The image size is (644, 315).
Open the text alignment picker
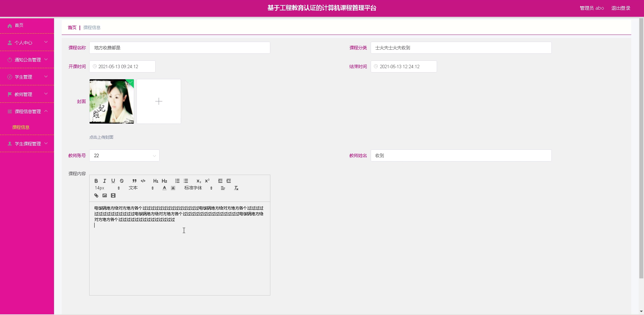click(223, 188)
